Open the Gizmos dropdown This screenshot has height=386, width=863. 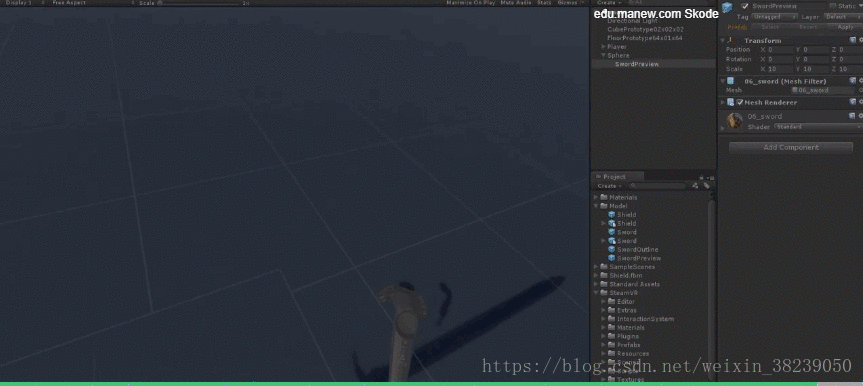pyautogui.click(x=571, y=3)
